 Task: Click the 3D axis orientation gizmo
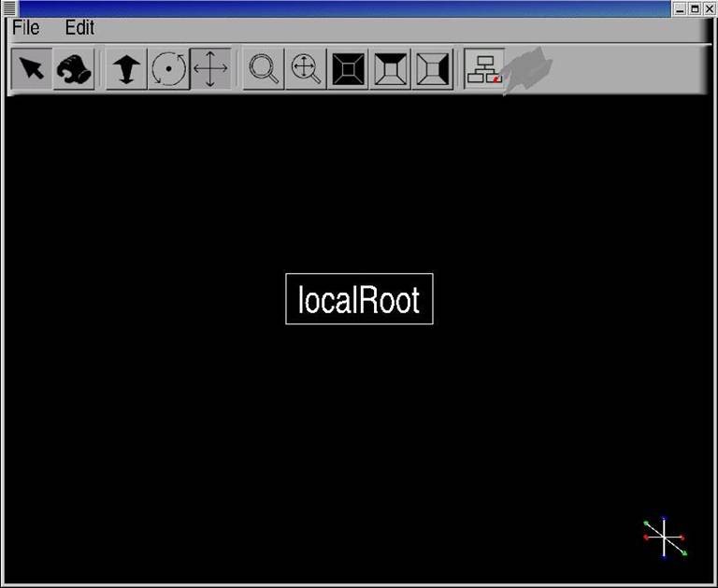(665, 537)
